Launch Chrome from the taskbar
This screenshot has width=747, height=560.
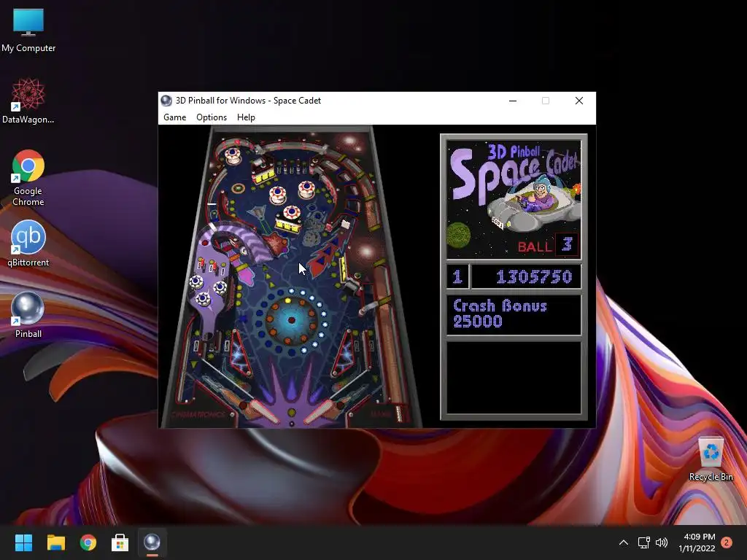pyautogui.click(x=88, y=542)
